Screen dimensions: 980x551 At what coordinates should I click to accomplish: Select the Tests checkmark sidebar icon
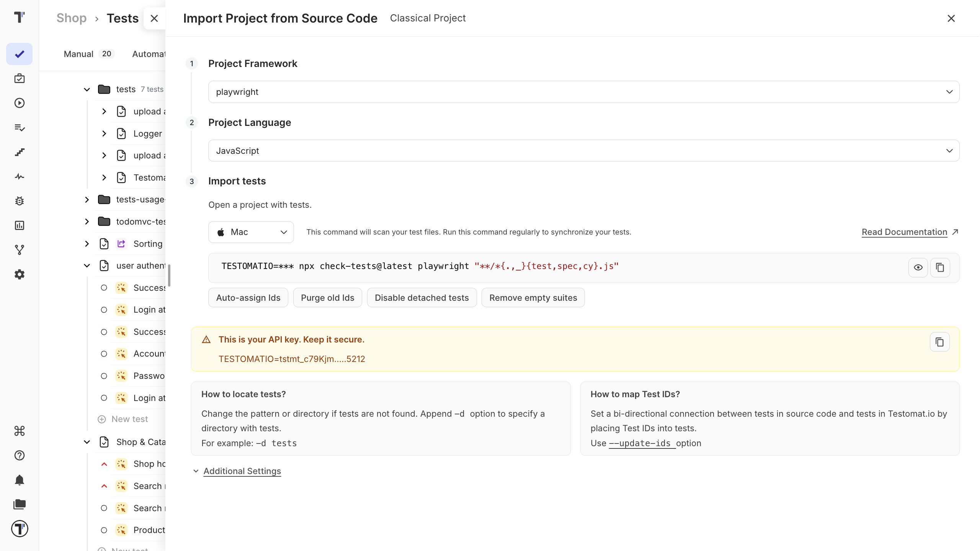(x=20, y=54)
